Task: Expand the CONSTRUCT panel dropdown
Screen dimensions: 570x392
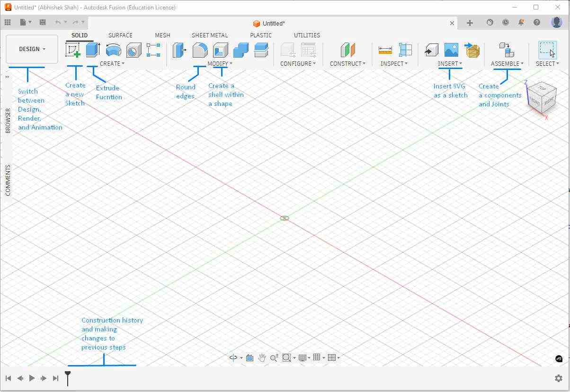Action: pos(348,63)
